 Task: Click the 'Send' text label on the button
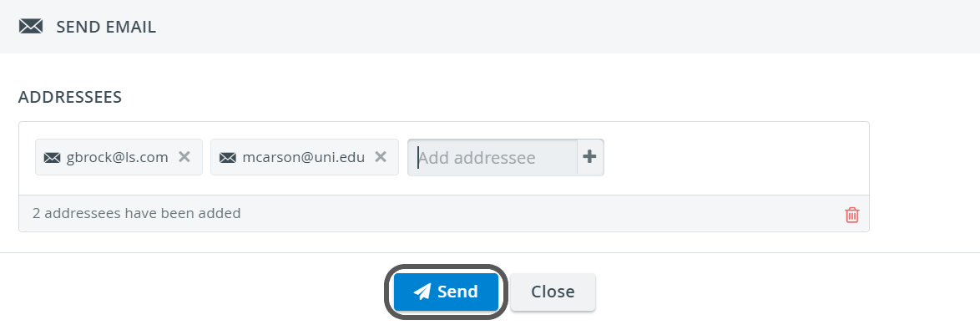point(457,292)
